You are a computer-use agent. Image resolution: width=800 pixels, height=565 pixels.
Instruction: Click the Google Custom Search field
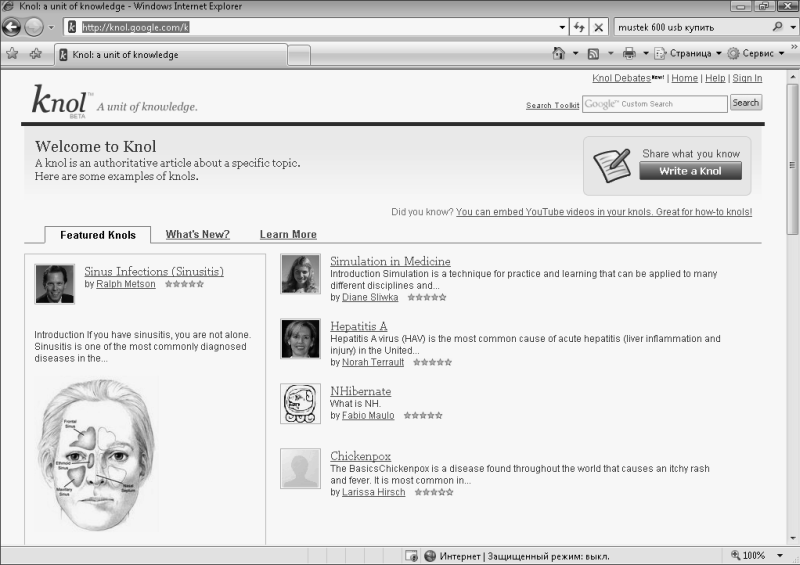tap(655, 104)
